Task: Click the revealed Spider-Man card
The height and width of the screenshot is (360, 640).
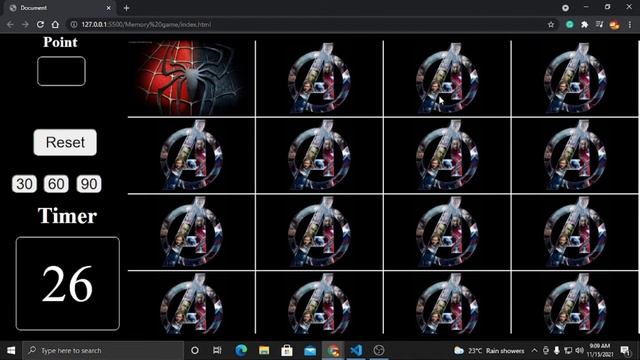Action: click(191, 78)
